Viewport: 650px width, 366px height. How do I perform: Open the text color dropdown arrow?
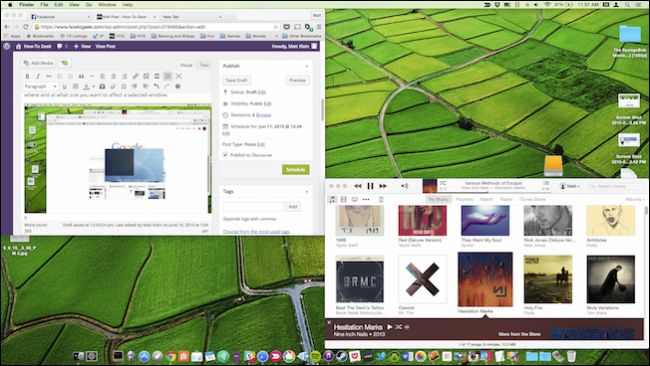[x=93, y=87]
